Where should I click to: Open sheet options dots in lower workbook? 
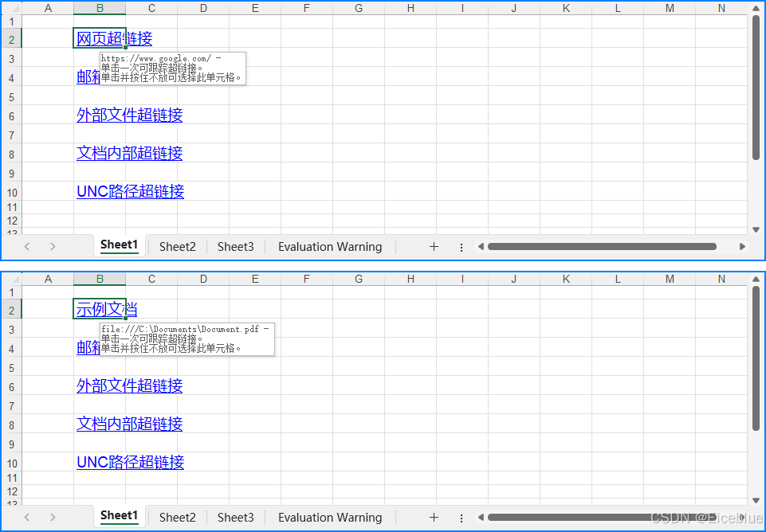click(x=462, y=518)
